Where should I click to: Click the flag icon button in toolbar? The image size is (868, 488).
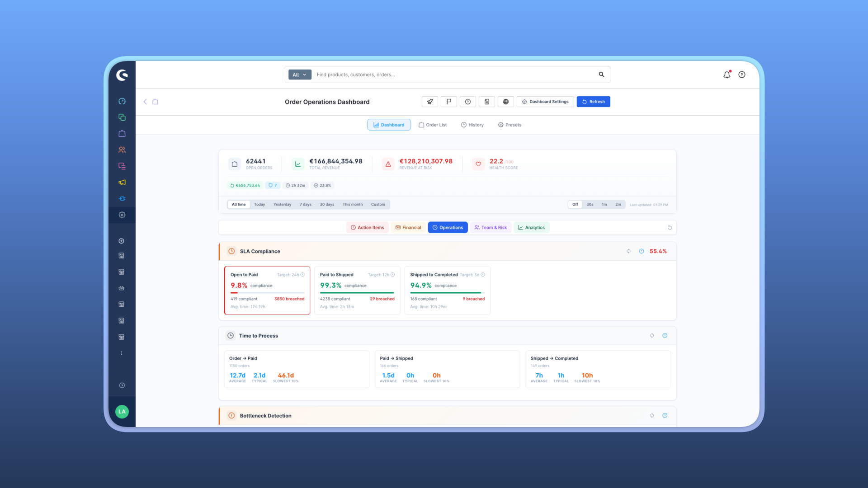[x=449, y=102]
